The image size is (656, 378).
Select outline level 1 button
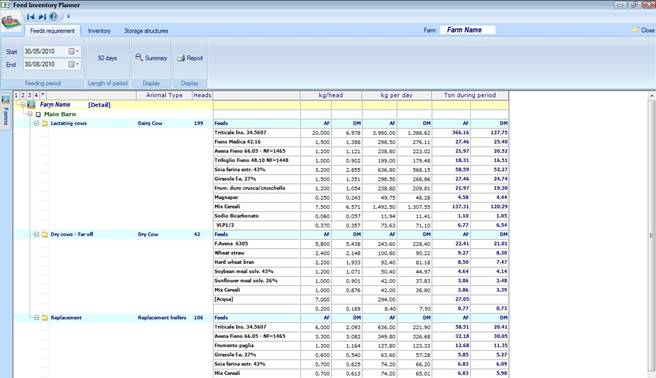pos(16,95)
